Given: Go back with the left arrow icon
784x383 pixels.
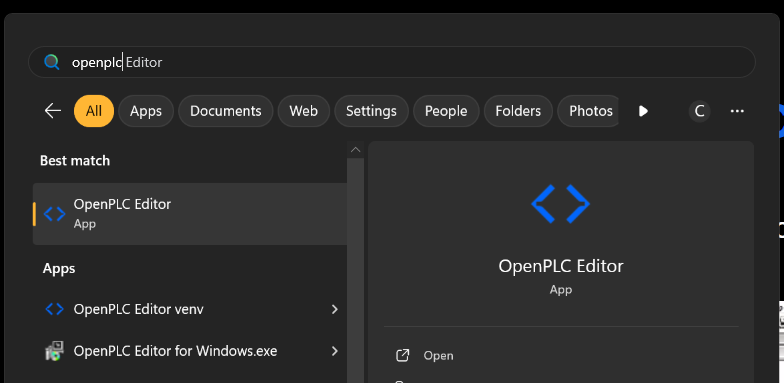Looking at the screenshot, I should click(x=52, y=110).
